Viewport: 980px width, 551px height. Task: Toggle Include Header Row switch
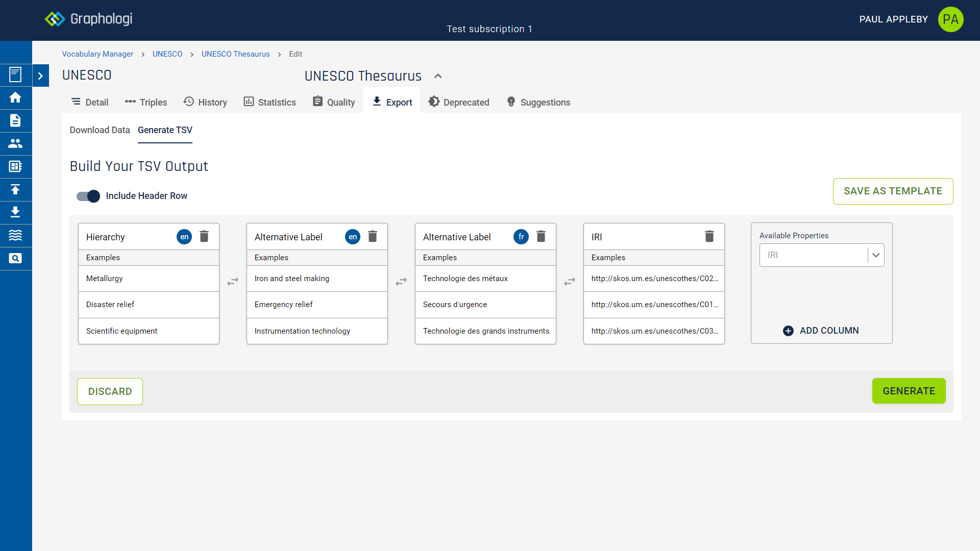(88, 196)
